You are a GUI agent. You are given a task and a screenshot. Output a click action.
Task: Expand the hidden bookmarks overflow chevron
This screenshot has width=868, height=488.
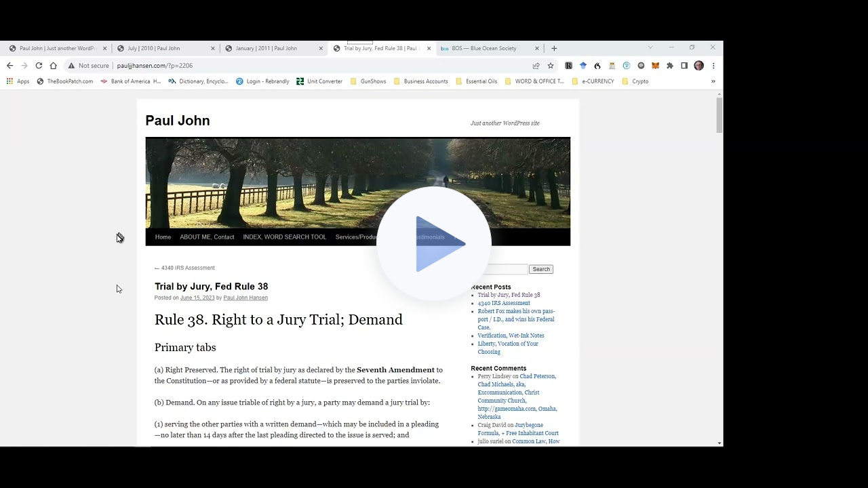coord(713,81)
